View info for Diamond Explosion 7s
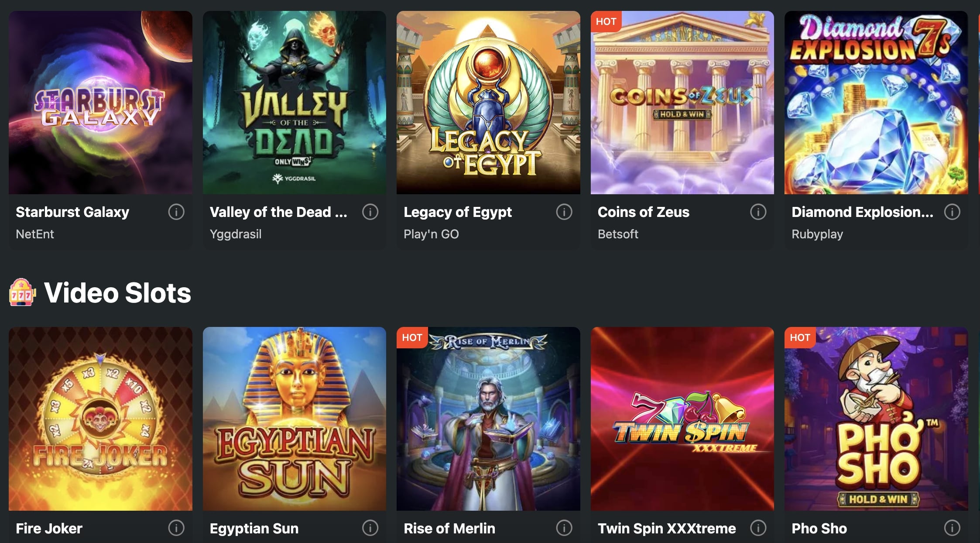The height and width of the screenshot is (543, 980). 952,212
